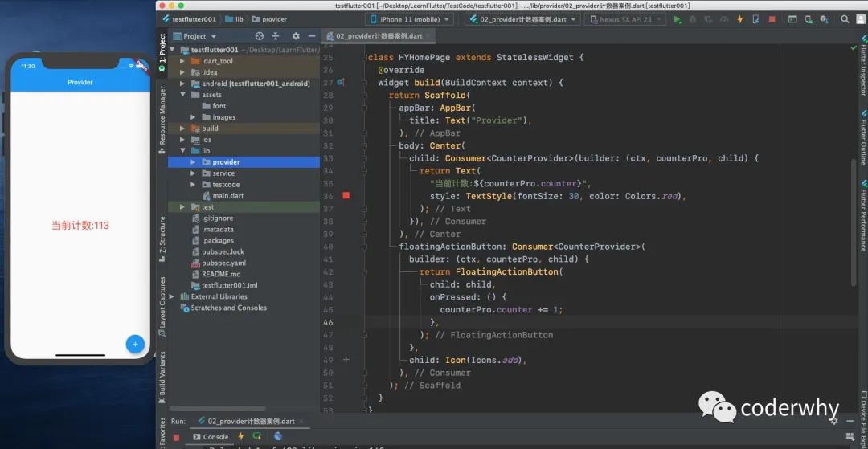Viewport: 868px width, 449px height.
Task: Trigger Flutter hot reload lightning icon in toolbar
Action: (x=739, y=19)
